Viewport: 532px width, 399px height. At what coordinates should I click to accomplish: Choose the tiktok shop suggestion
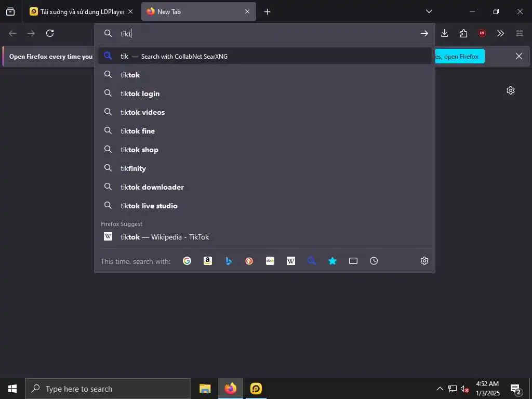[264, 149]
